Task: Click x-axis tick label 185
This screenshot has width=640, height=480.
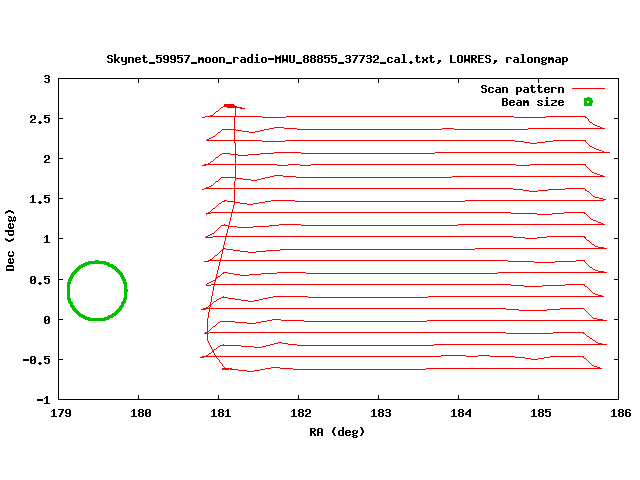Action: point(540,413)
